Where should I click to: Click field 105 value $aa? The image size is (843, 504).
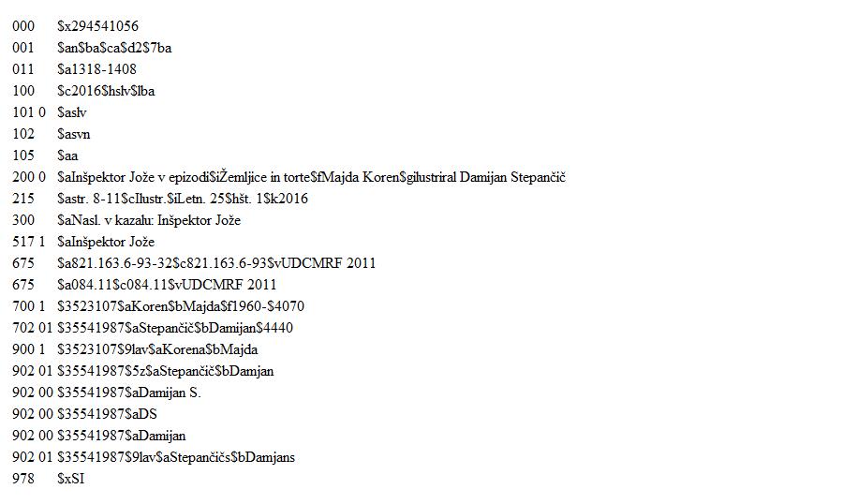pyautogui.click(x=67, y=156)
